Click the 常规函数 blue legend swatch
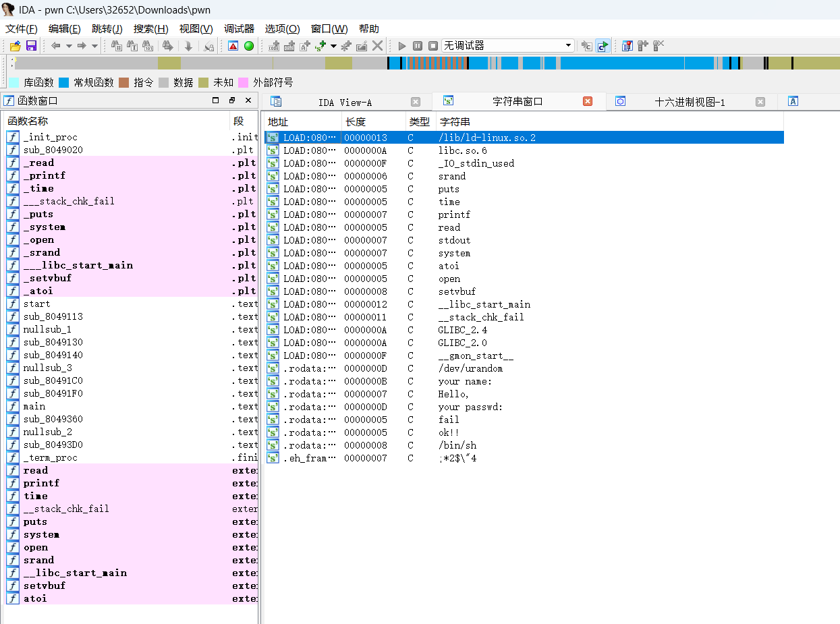The height and width of the screenshot is (624, 840). [64, 82]
